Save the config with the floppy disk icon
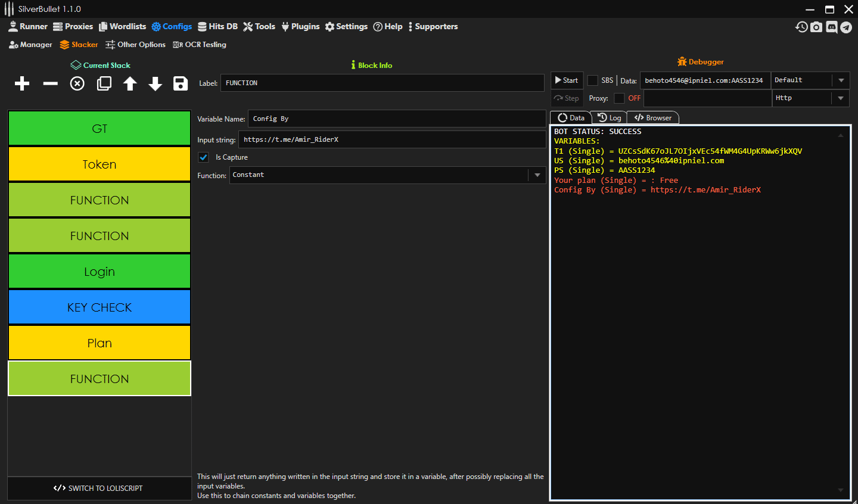Image resolution: width=858 pixels, height=504 pixels. tap(181, 83)
